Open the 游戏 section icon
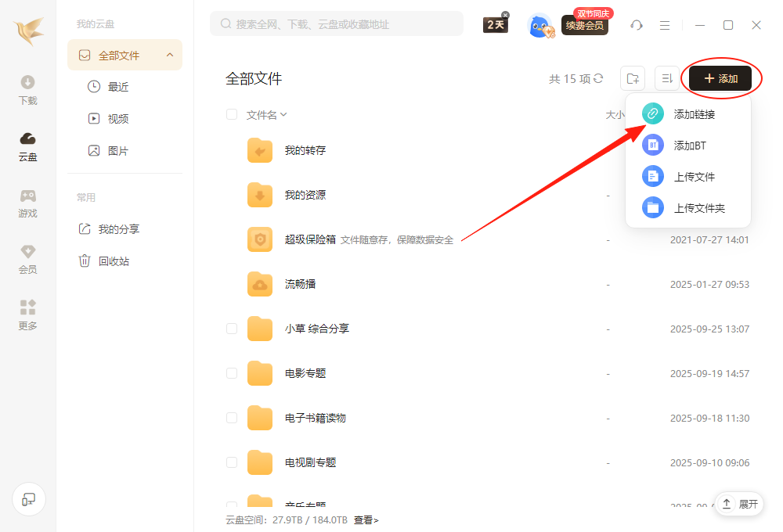The image size is (783, 532). tap(27, 202)
